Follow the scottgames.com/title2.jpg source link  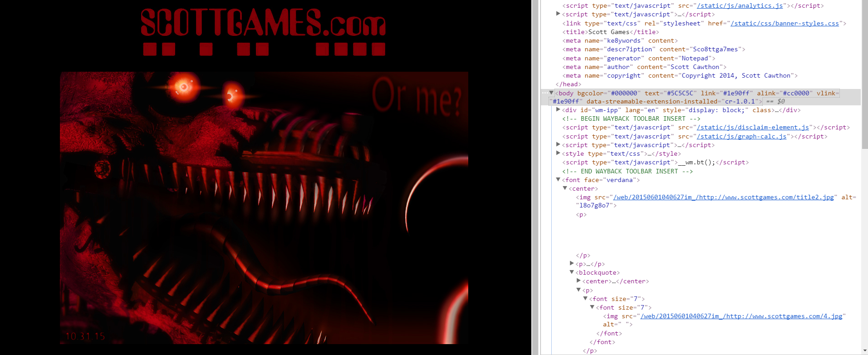coord(723,197)
